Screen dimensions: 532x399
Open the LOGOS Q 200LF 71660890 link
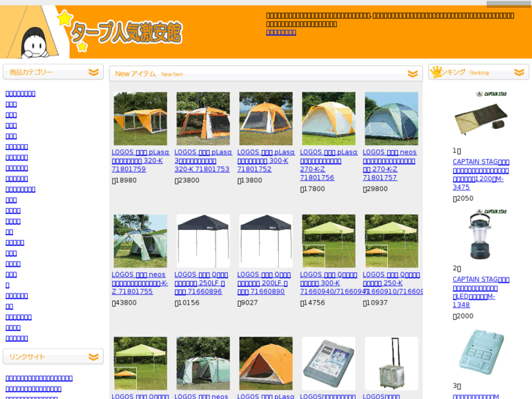point(264,283)
